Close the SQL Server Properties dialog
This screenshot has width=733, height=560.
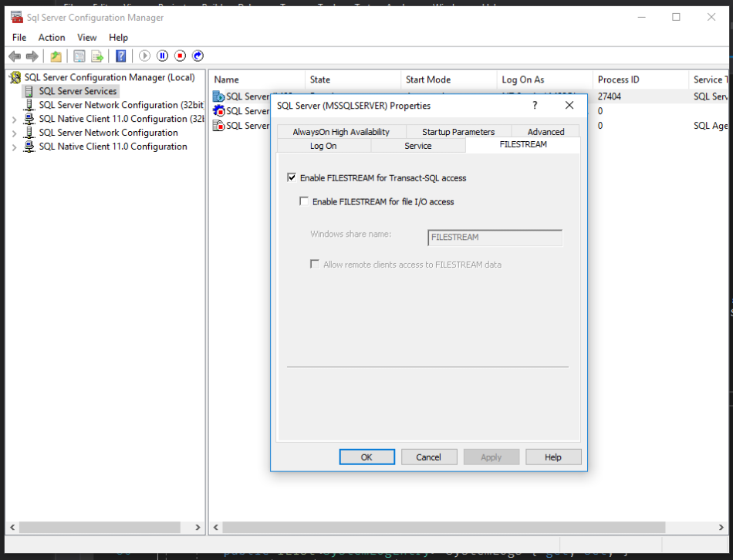click(569, 105)
